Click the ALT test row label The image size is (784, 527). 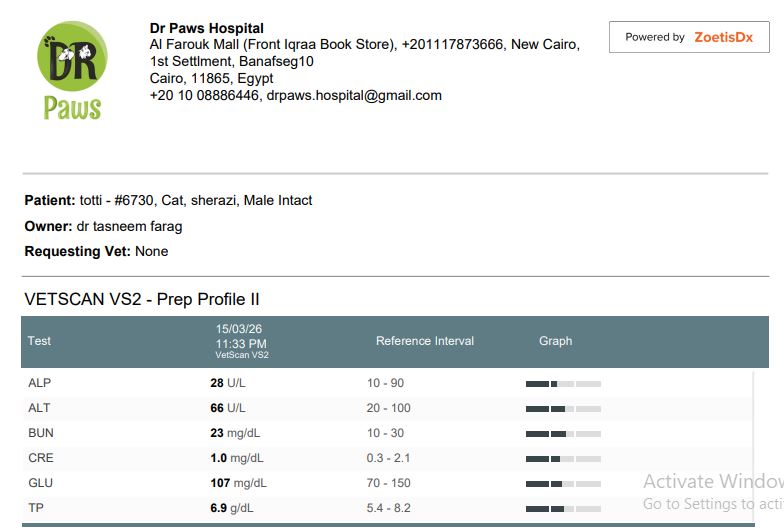pyautogui.click(x=39, y=408)
